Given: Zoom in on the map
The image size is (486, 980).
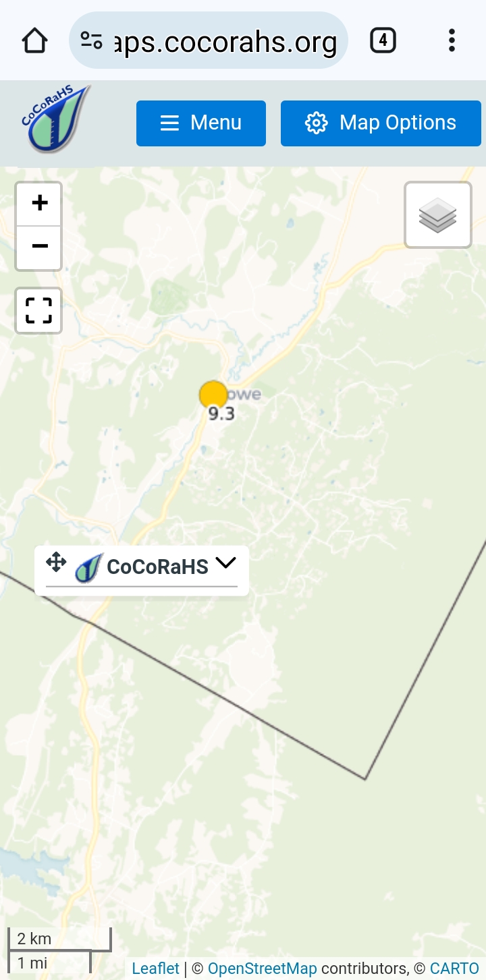Looking at the screenshot, I should (x=39, y=203).
